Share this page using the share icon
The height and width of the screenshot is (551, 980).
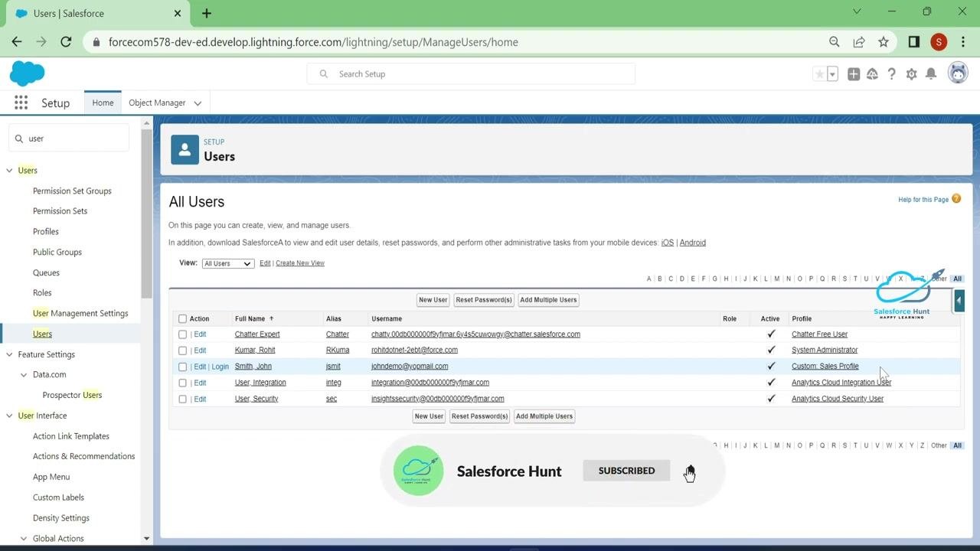point(859,42)
